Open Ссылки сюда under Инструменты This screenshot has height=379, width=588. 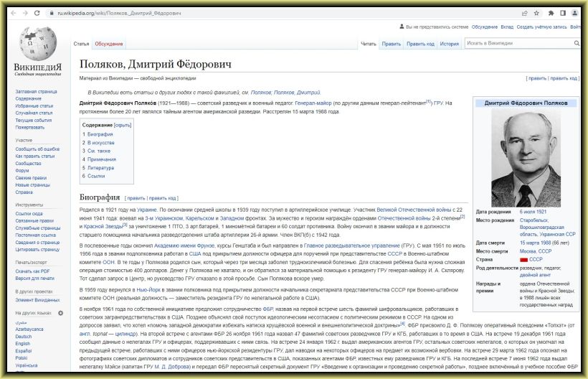[x=29, y=213]
